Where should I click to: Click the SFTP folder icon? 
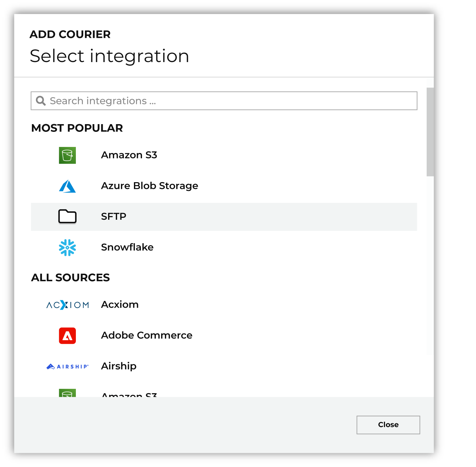click(x=67, y=216)
